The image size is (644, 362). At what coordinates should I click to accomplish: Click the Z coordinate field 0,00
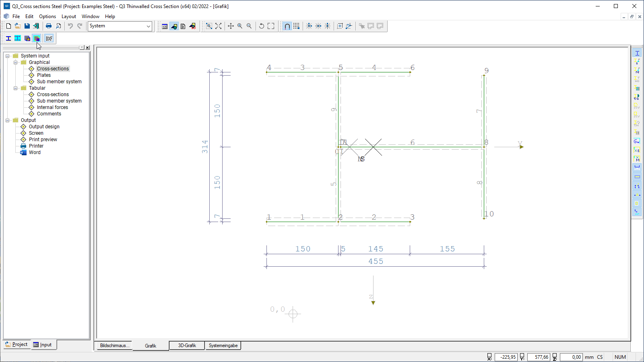(x=571, y=357)
